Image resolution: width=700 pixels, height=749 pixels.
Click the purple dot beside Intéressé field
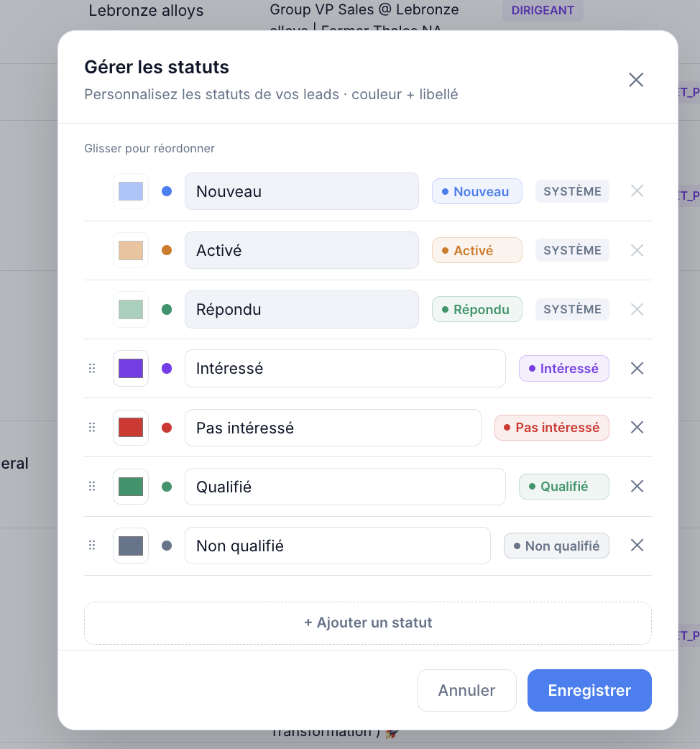click(167, 368)
